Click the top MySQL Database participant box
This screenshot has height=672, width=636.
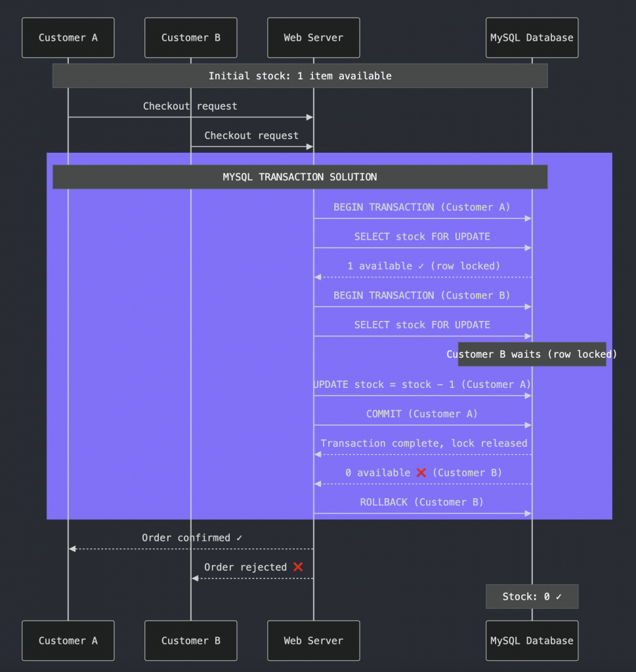point(532,37)
